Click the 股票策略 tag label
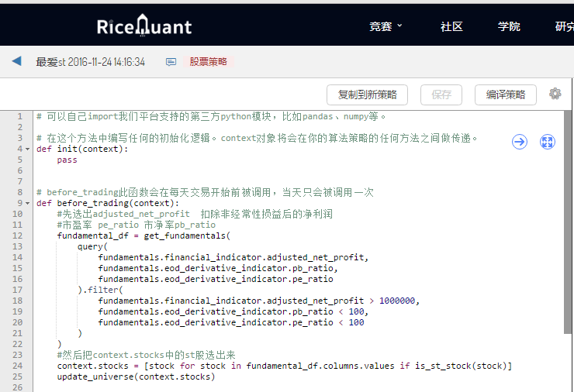 tap(208, 61)
